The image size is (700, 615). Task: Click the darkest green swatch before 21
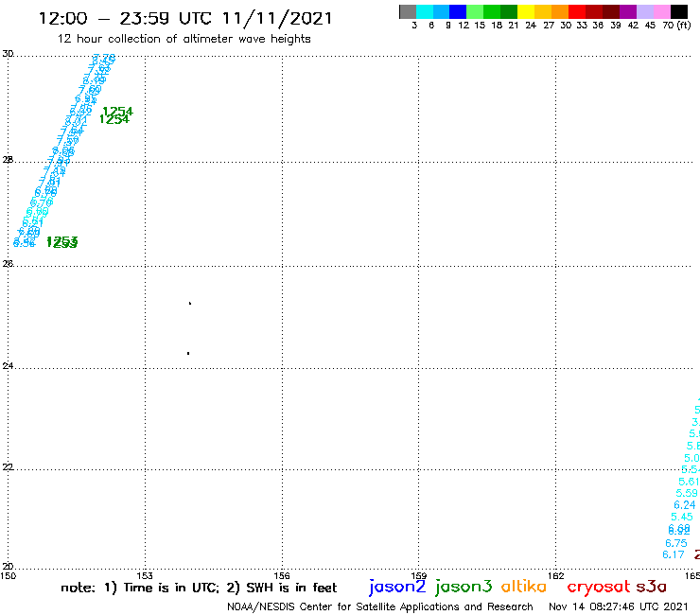pos(509,11)
